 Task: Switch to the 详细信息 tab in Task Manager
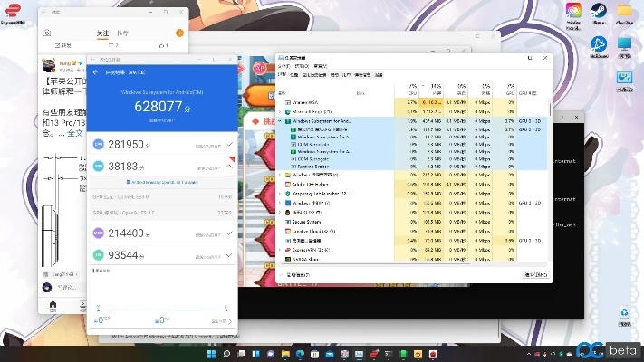[x=361, y=75]
